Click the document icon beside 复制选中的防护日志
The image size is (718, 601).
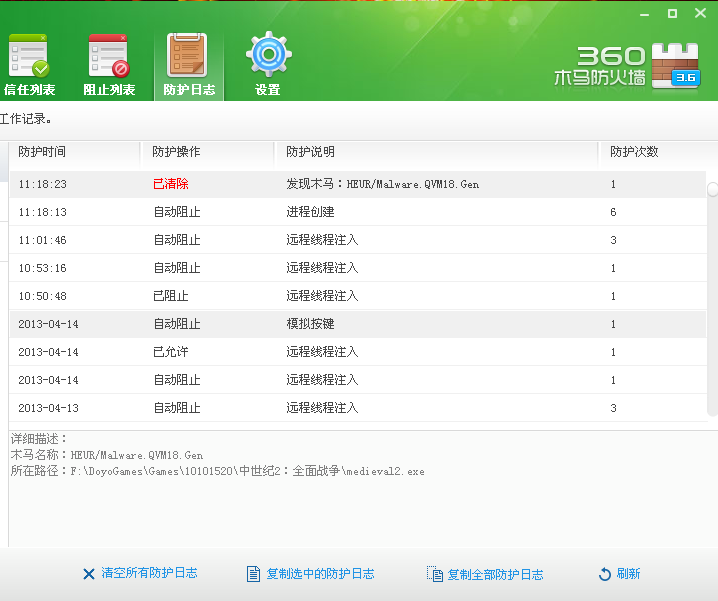[x=253, y=574]
